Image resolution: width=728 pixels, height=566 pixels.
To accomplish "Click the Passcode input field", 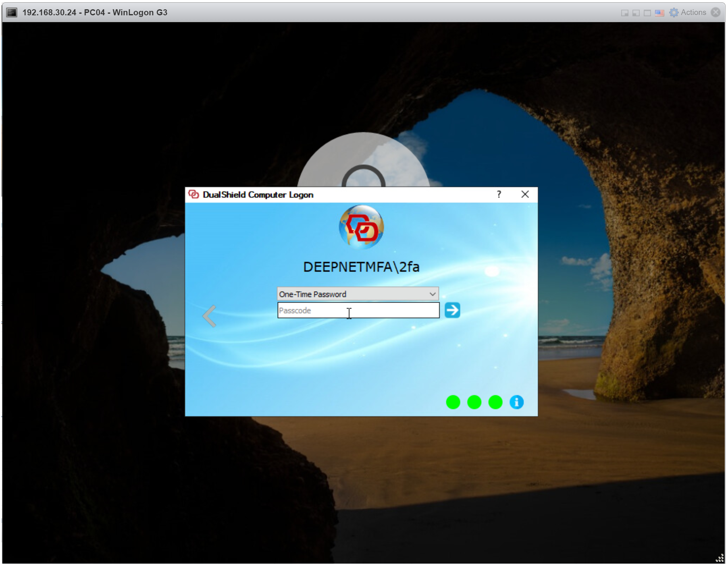I will 358,311.
